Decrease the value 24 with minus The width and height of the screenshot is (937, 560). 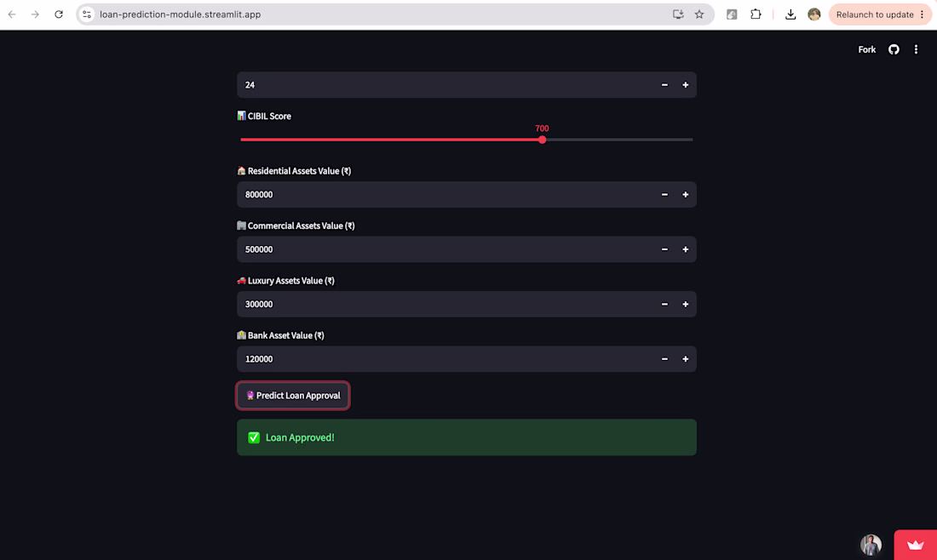tap(664, 85)
